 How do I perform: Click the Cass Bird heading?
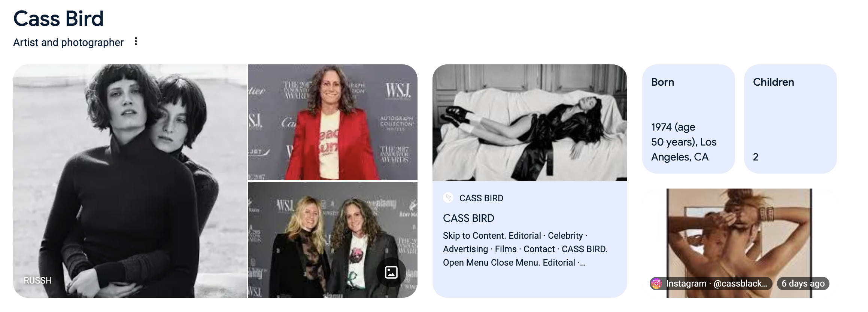(58, 18)
